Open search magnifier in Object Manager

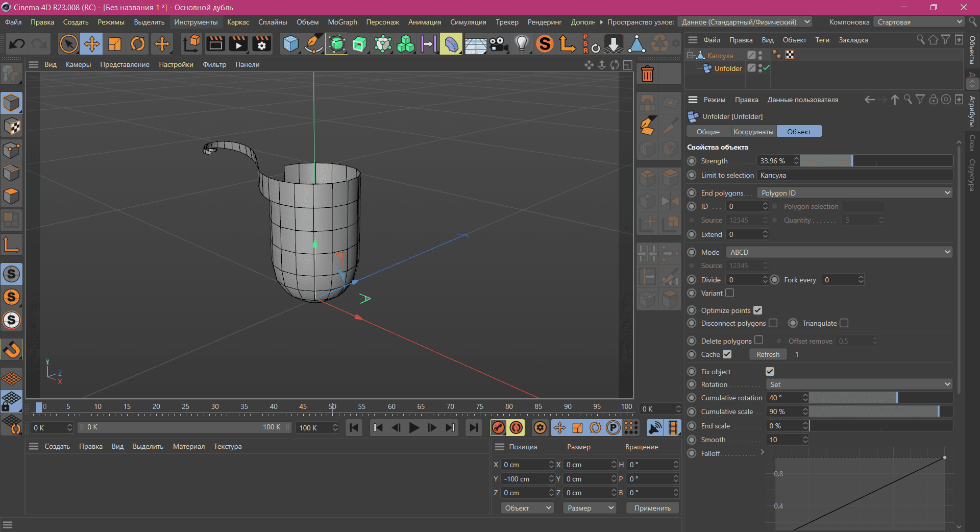point(920,40)
